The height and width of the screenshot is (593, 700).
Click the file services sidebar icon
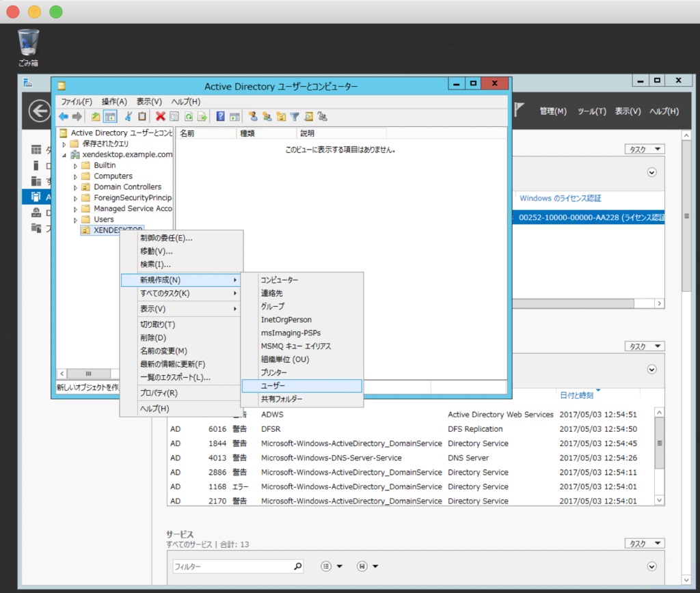click(36, 228)
